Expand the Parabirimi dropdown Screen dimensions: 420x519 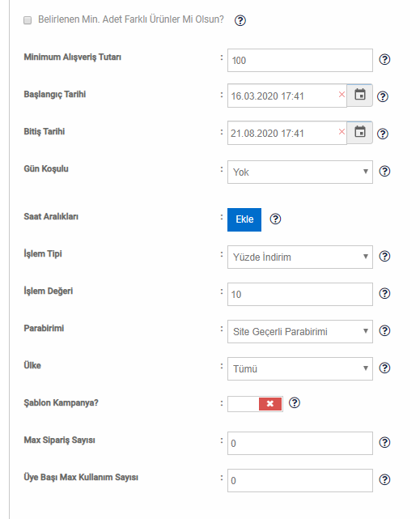tap(300, 331)
